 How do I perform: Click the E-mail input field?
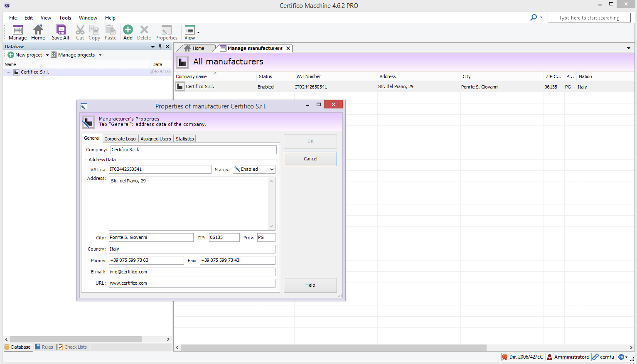[x=192, y=272]
